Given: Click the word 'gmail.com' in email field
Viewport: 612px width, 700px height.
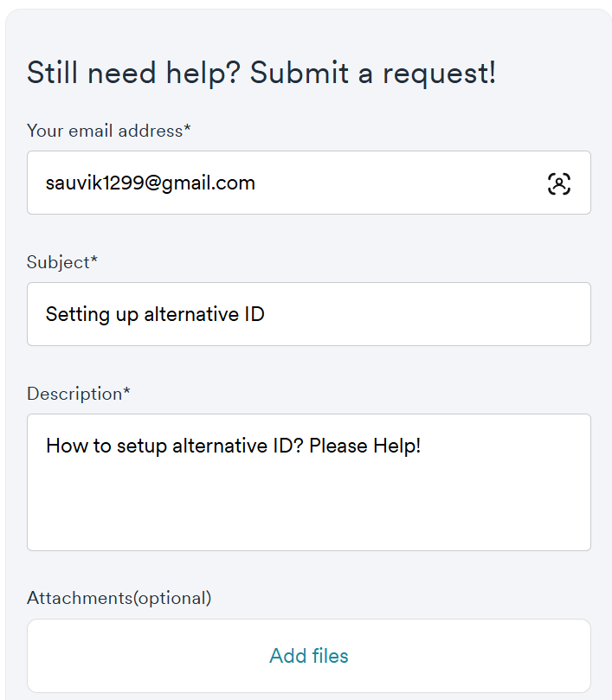Looking at the screenshot, I should 209,183.
